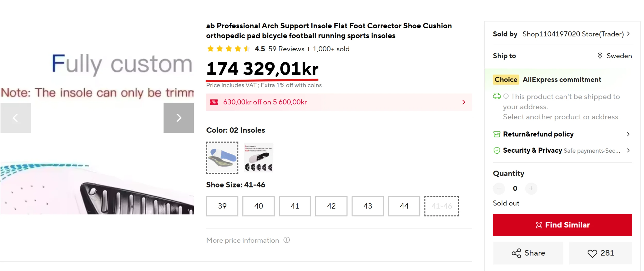644x271 pixels.
Task: Click the red percent coupon icon
Action: tap(214, 102)
